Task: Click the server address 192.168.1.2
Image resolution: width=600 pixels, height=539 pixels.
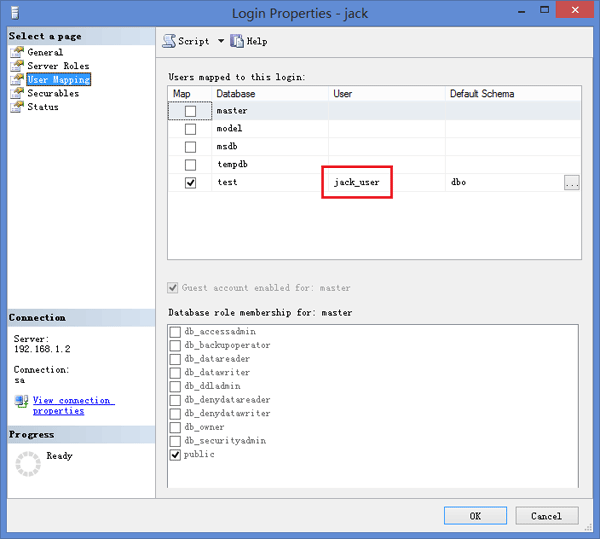Action: pos(42,349)
